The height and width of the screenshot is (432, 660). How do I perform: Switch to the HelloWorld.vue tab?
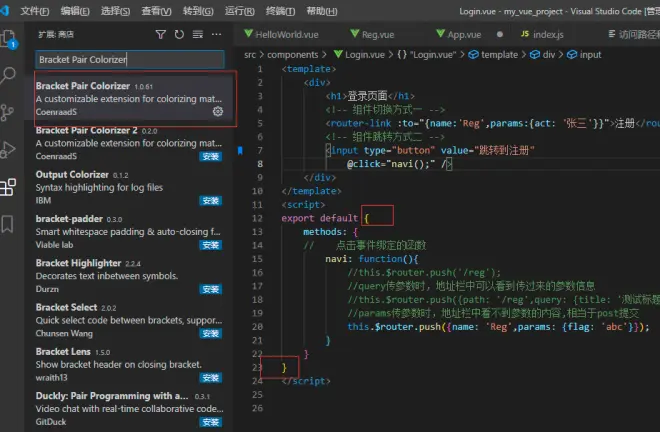[x=286, y=35]
